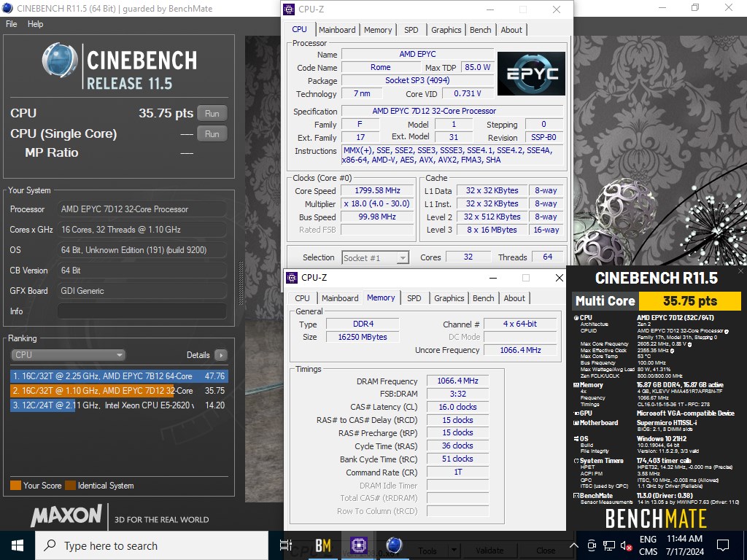This screenshot has width=747, height=560.
Task: Switch to Mainboard tab in upper CPU-Z window
Action: [337, 29]
